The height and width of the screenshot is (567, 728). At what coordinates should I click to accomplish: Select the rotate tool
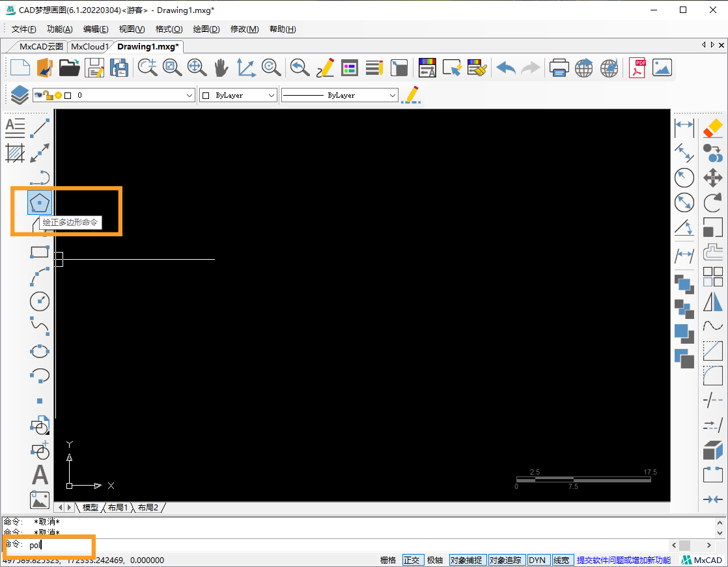click(x=712, y=202)
